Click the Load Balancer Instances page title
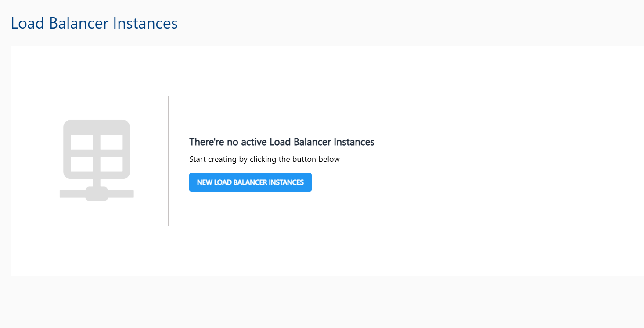The width and height of the screenshot is (644, 328). pyautogui.click(x=94, y=23)
